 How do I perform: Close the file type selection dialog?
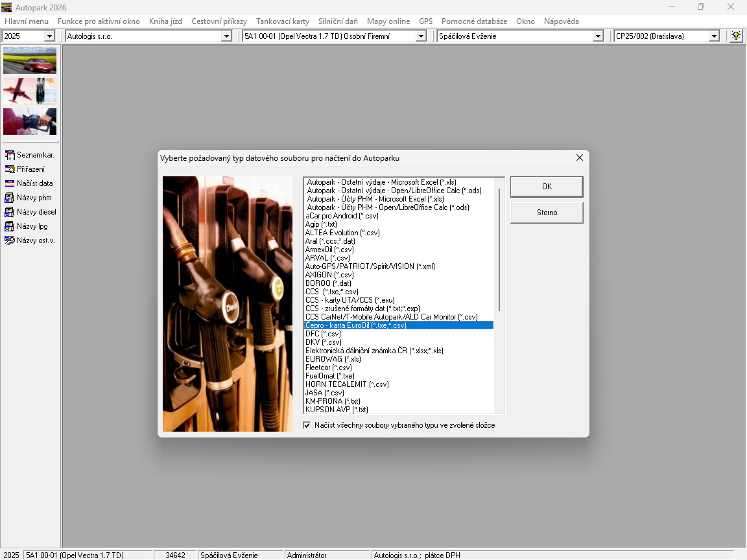(580, 157)
